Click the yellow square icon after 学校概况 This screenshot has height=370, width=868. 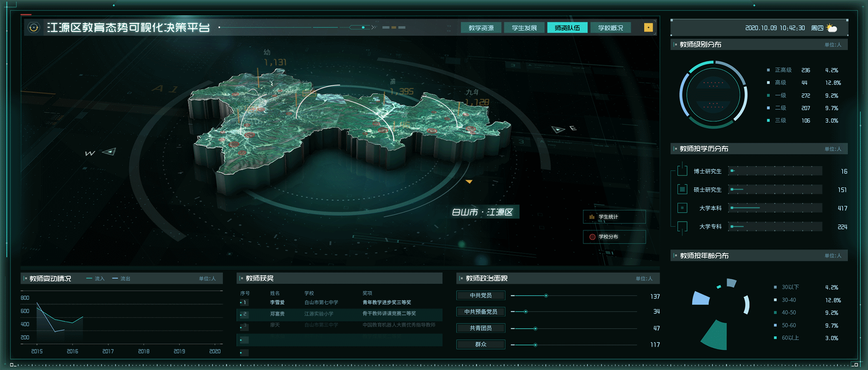tap(648, 27)
